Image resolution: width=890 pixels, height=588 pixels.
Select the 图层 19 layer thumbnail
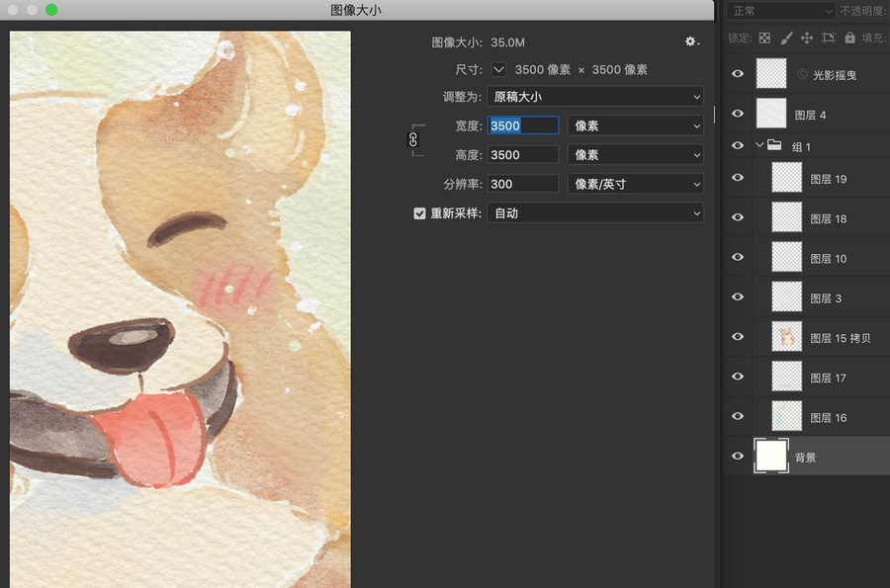pos(787,177)
